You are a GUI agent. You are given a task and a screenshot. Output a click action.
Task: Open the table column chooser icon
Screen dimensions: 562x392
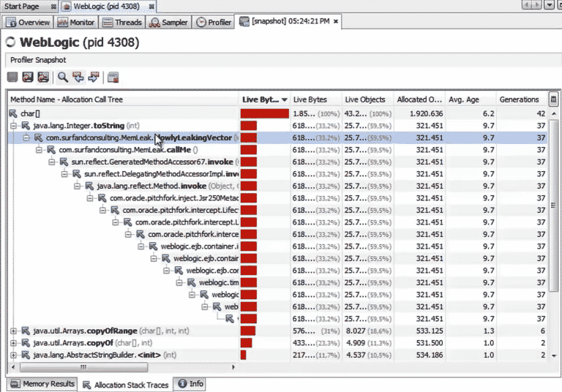pyautogui.click(x=553, y=99)
